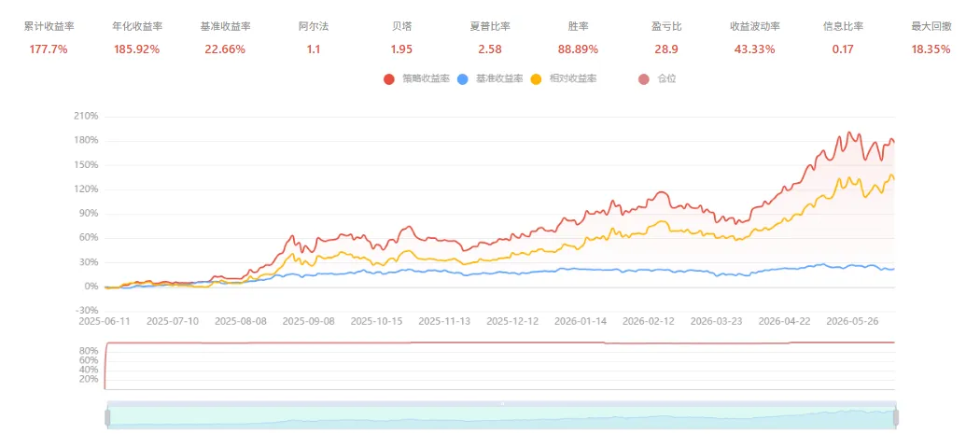Click the 阿尔法 metric label
Viewport: 980px width, 448px height.
313,27
